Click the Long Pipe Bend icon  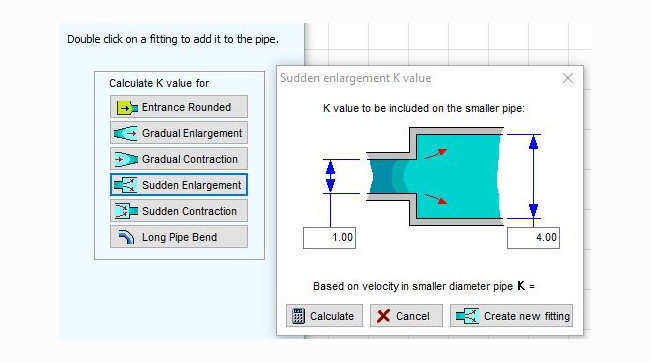tap(126, 237)
